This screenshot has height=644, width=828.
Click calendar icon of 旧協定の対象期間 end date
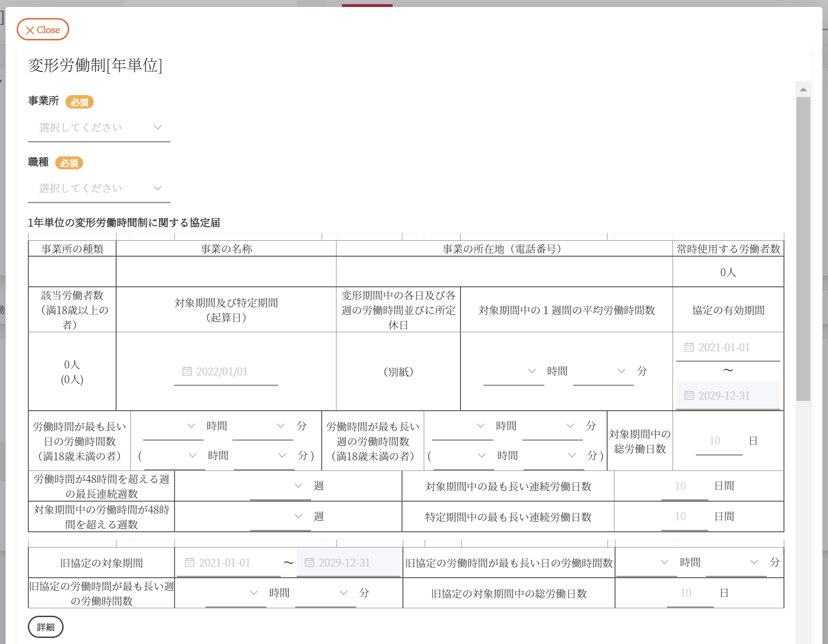309,562
